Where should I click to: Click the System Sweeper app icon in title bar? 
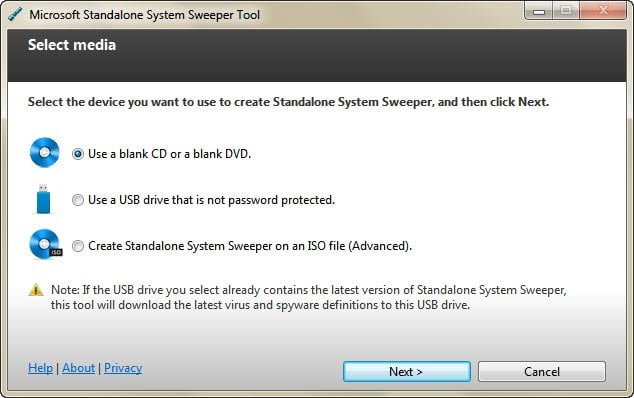click(15, 15)
